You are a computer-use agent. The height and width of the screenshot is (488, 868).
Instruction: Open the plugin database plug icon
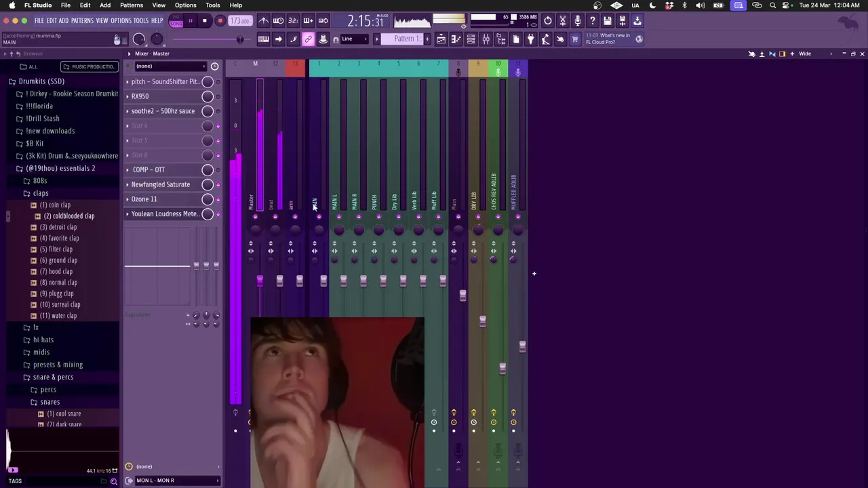[530, 39]
